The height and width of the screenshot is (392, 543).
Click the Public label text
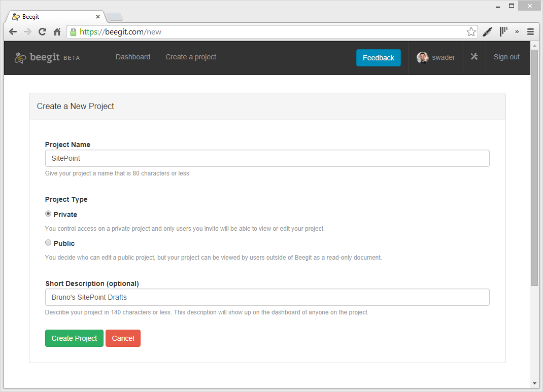click(x=64, y=243)
